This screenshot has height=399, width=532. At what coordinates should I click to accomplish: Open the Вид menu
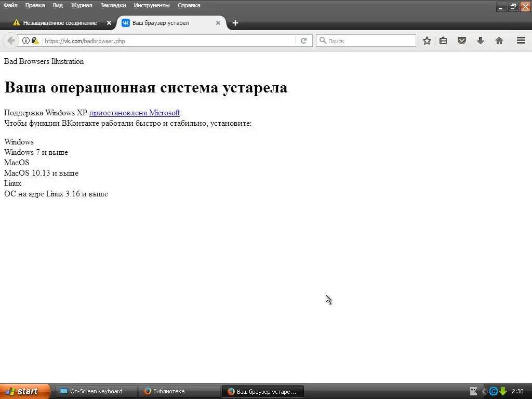point(58,5)
